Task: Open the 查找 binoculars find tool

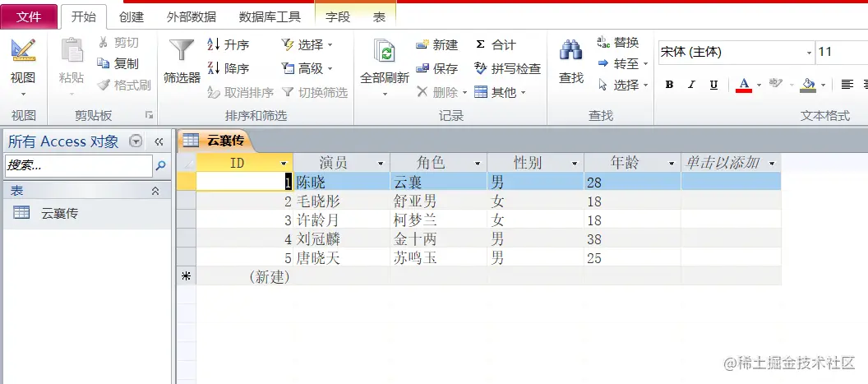Action: (570, 50)
